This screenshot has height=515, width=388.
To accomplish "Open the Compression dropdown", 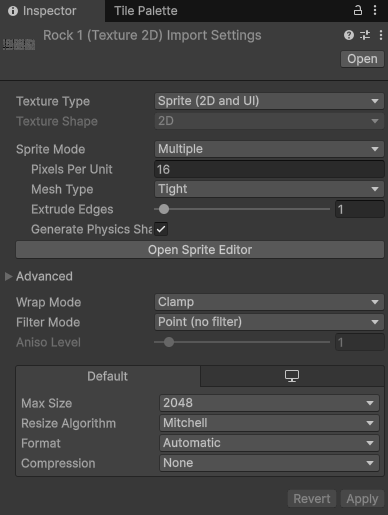I will [x=269, y=463].
